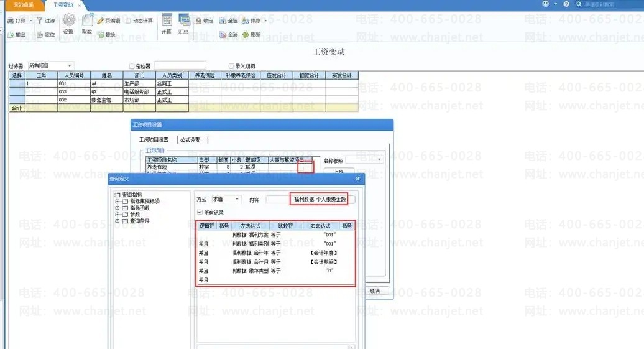Viewport: 644px width, 349px height.
Task: Click the 锁定 lock icon
Action: coord(199,21)
